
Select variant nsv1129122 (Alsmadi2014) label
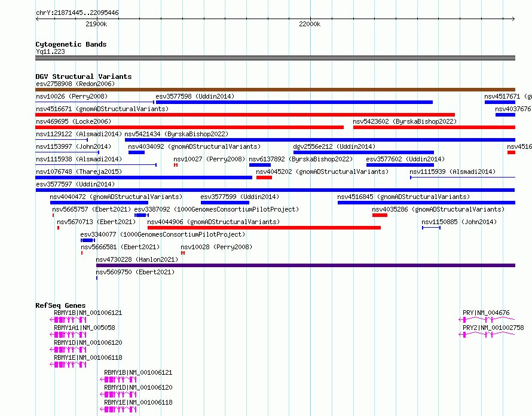coord(79,134)
